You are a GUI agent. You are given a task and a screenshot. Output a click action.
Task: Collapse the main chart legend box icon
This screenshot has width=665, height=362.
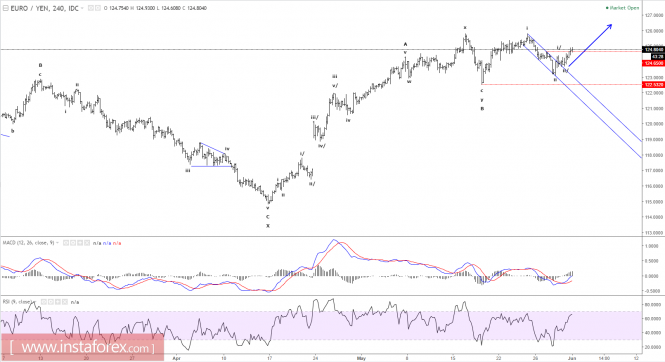(6, 8)
